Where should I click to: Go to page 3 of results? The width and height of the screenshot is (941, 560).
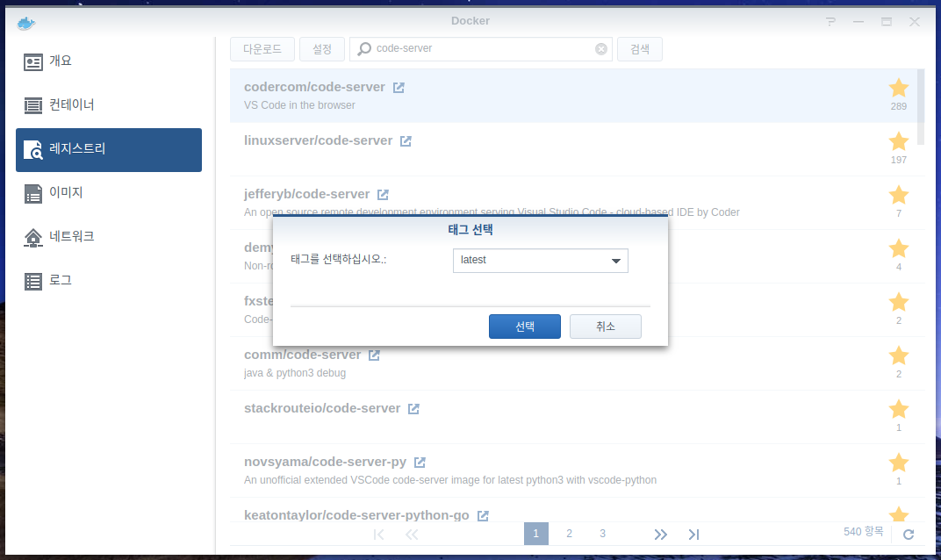pyautogui.click(x=602, y=534)
